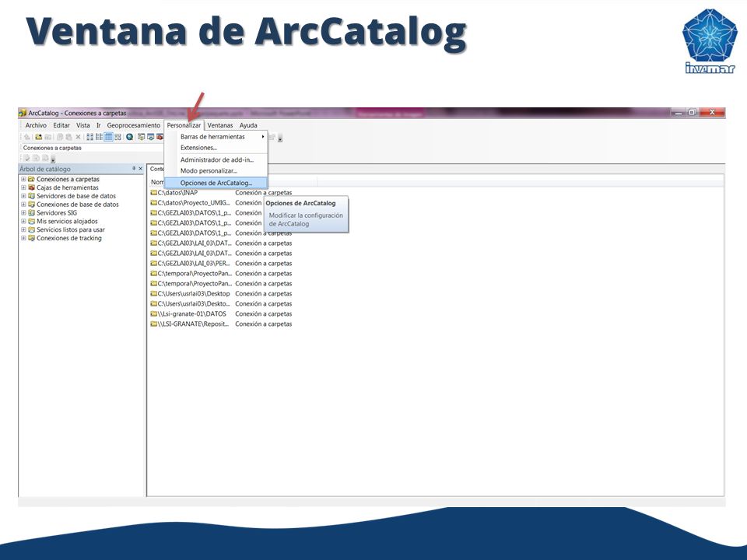Expand the Conexiones a carpetas node
This screenshot has height=560, width=747.
[23, 179]
